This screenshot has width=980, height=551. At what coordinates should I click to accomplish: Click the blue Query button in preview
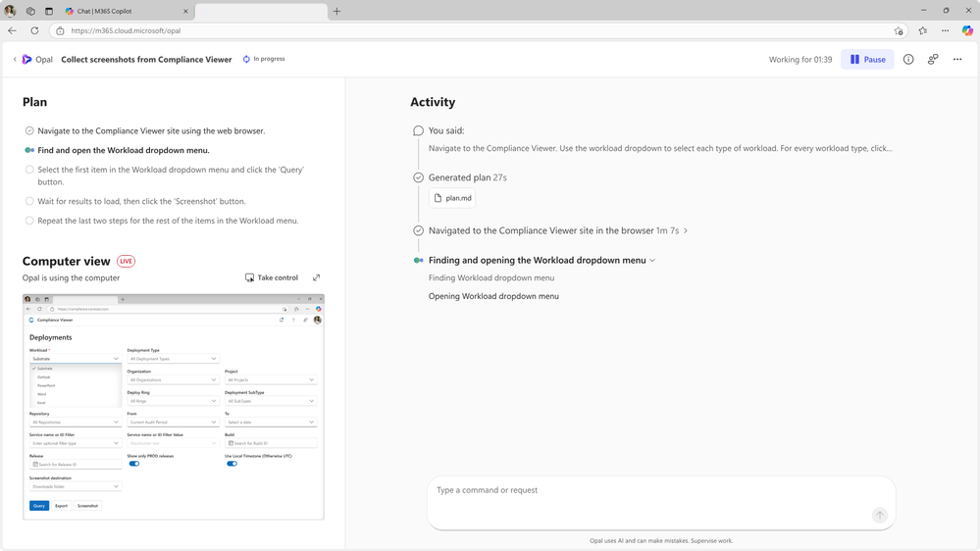(x=39, y=505)
